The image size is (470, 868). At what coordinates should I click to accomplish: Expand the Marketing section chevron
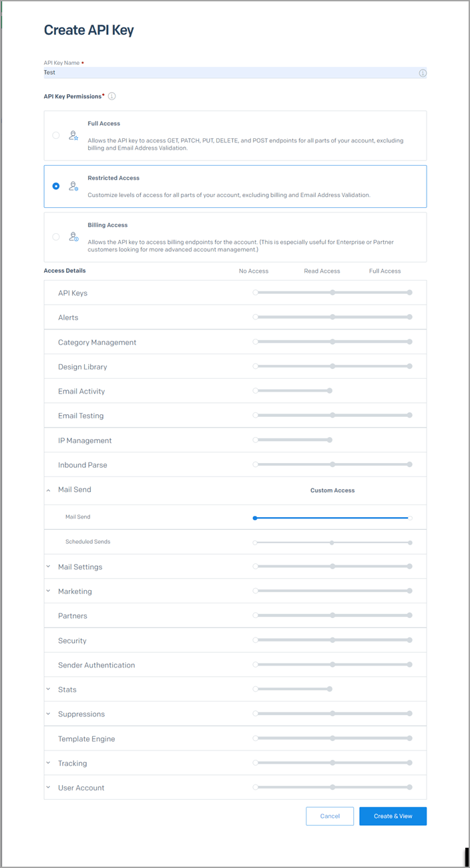48,591
